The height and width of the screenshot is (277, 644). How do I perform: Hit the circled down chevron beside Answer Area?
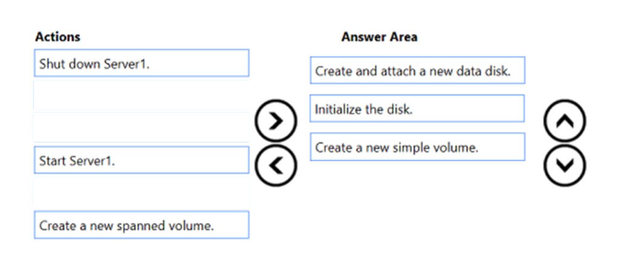click(x=565, y=164)
